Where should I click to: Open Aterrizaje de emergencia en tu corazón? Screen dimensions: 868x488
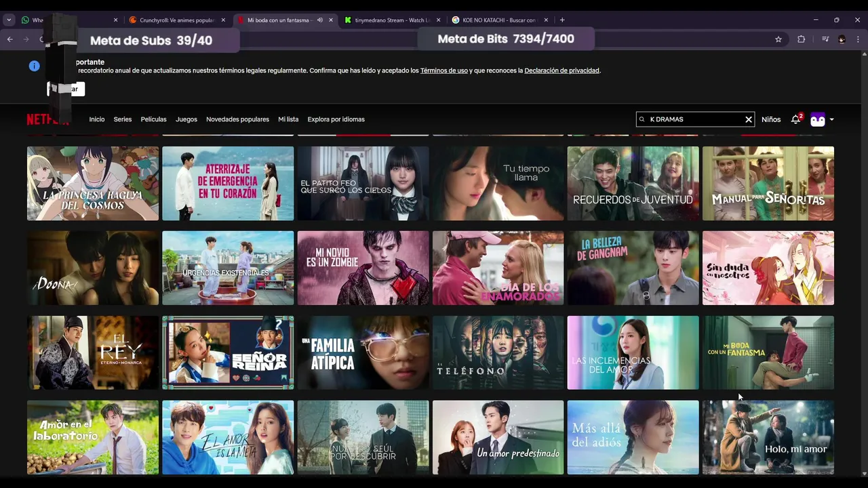228,184
